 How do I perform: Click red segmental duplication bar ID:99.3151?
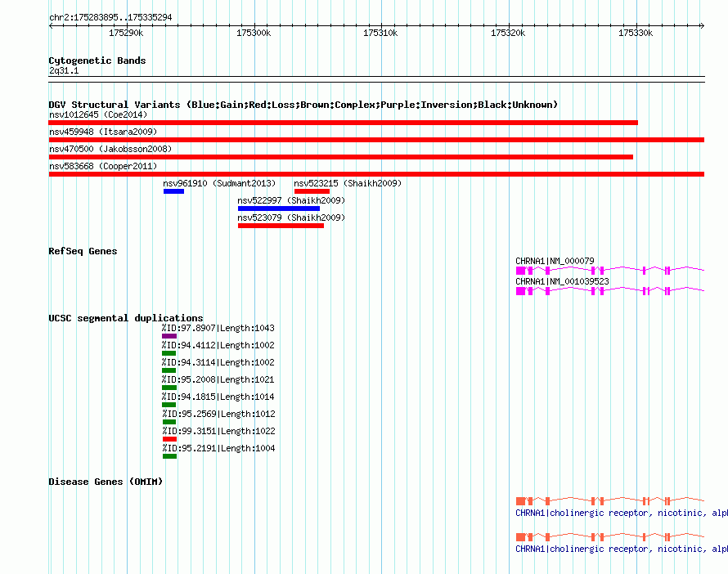tap(169, 439)
